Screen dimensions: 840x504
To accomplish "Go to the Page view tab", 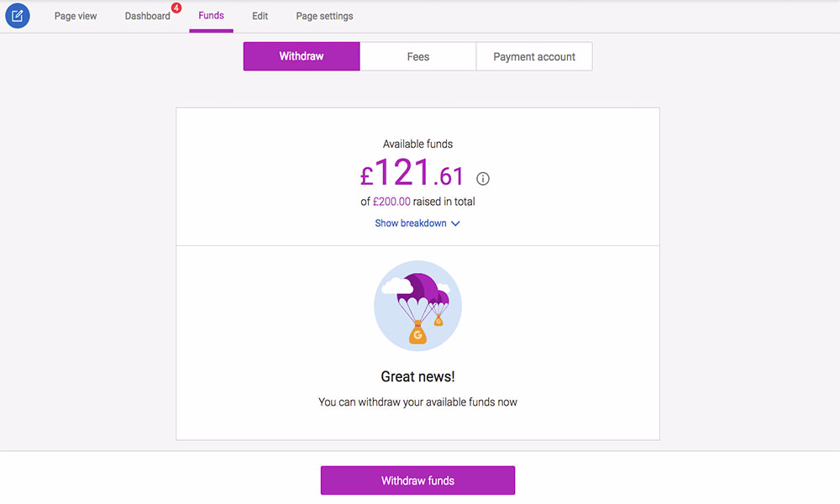I will pyautogui.click(x=76, y=16).
